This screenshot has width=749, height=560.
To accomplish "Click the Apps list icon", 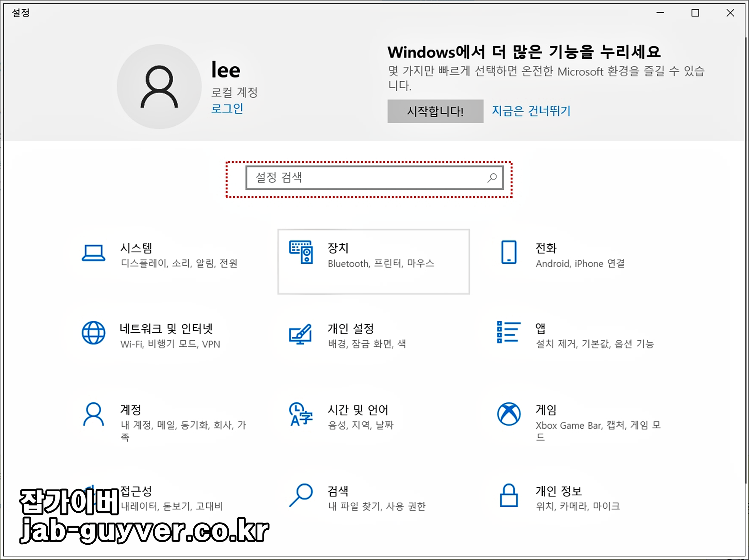I will pyautogui.click(x=509, y=332).
